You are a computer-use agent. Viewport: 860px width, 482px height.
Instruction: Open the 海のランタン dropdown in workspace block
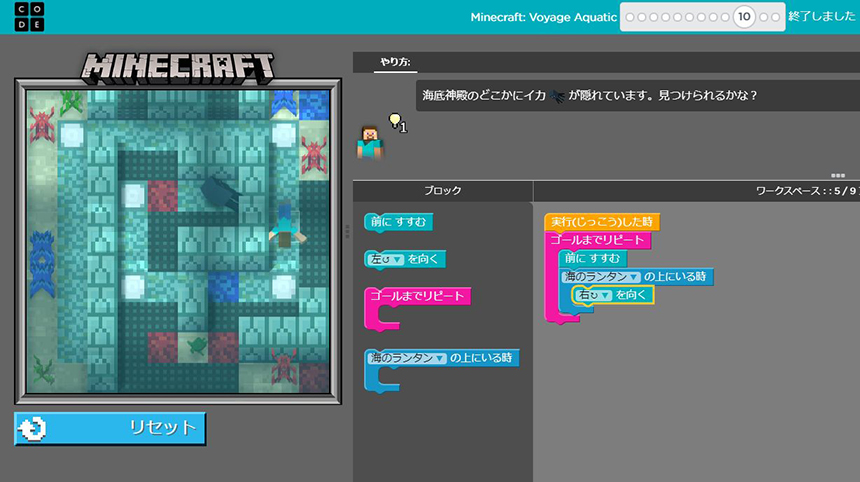point(601,277)
